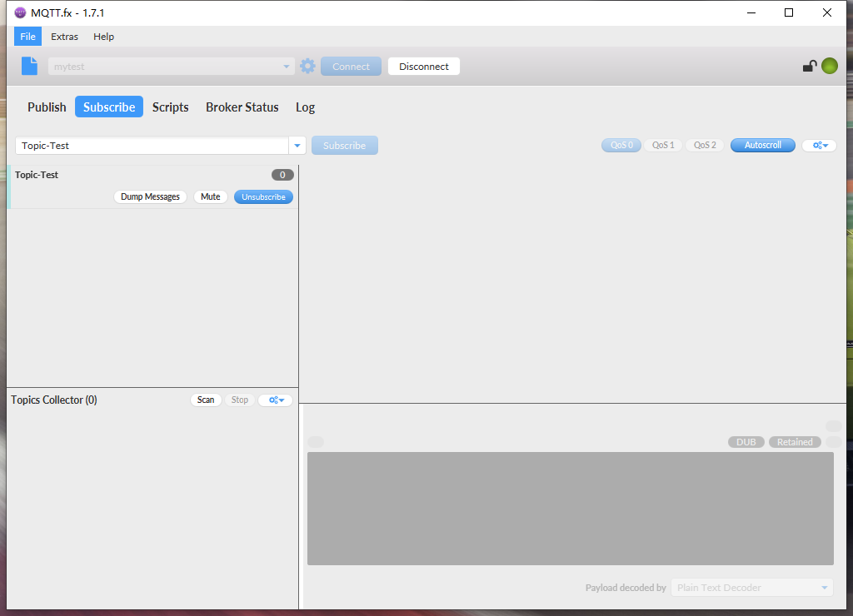Switch to the Broker Status tab
This screenshot has height=616, width=853.
pyautogui.click(x=242, y=107)
